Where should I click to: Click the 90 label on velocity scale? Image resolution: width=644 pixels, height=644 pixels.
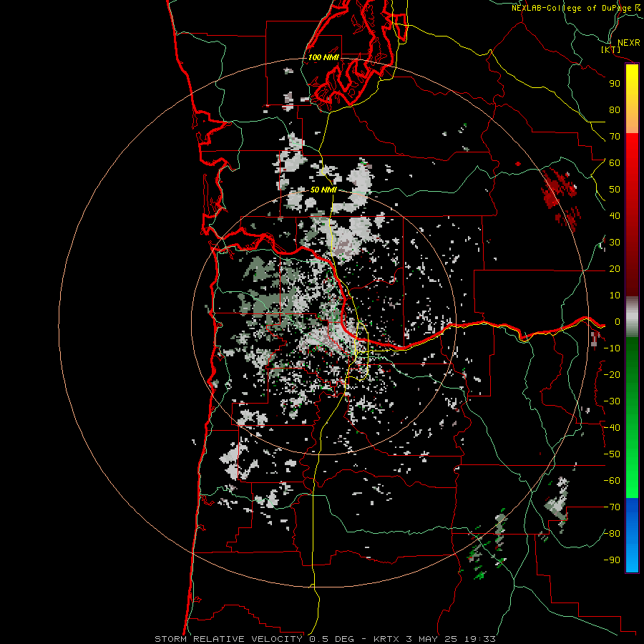(615, 84)
